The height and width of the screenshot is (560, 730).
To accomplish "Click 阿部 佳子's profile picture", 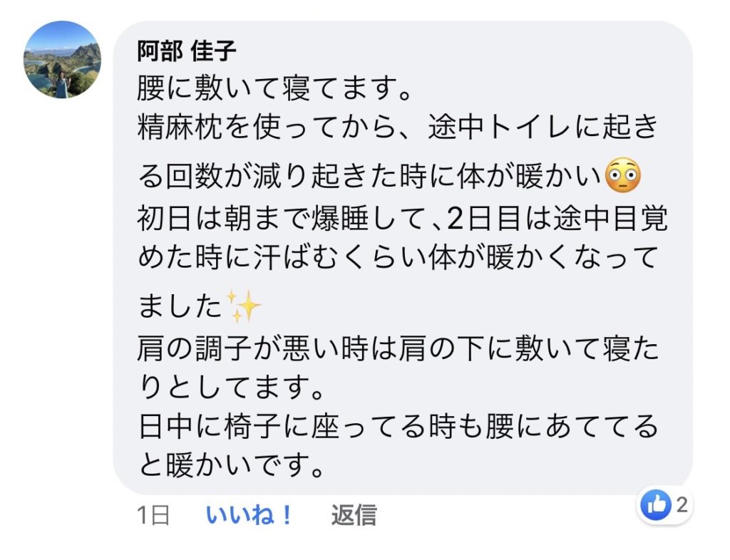I will click(62, 60).
